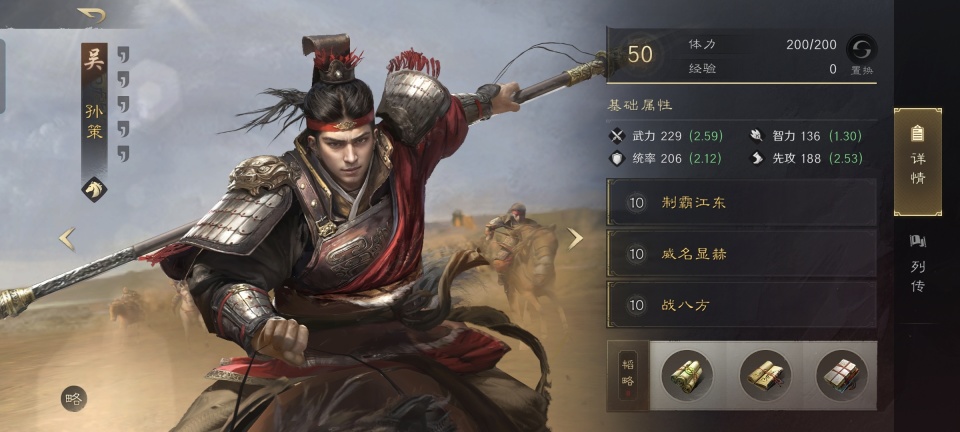Tap the shield 统率 icon
The image size is (960, 432).
coord(617,158)
